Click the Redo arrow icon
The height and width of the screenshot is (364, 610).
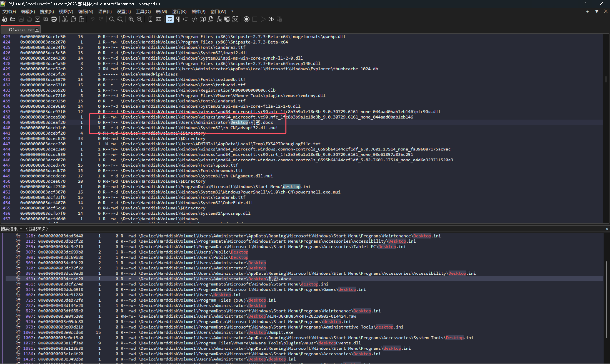click(x=101, y=19)
